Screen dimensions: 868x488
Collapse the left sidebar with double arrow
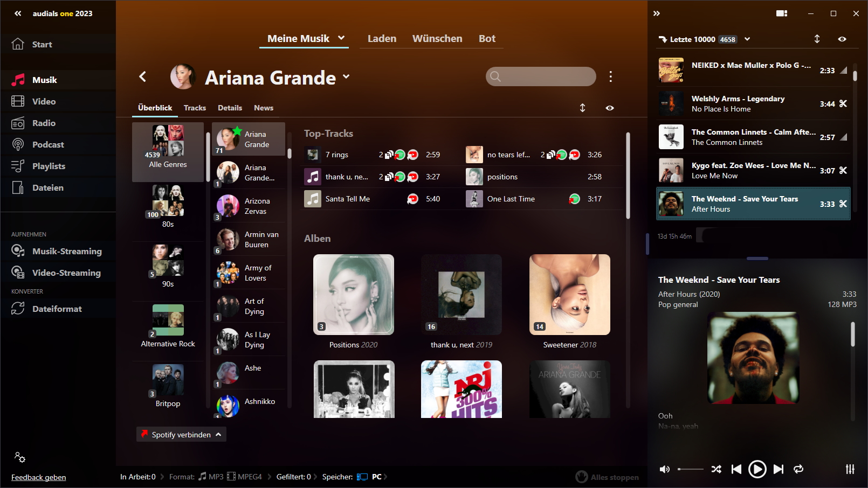18,13
